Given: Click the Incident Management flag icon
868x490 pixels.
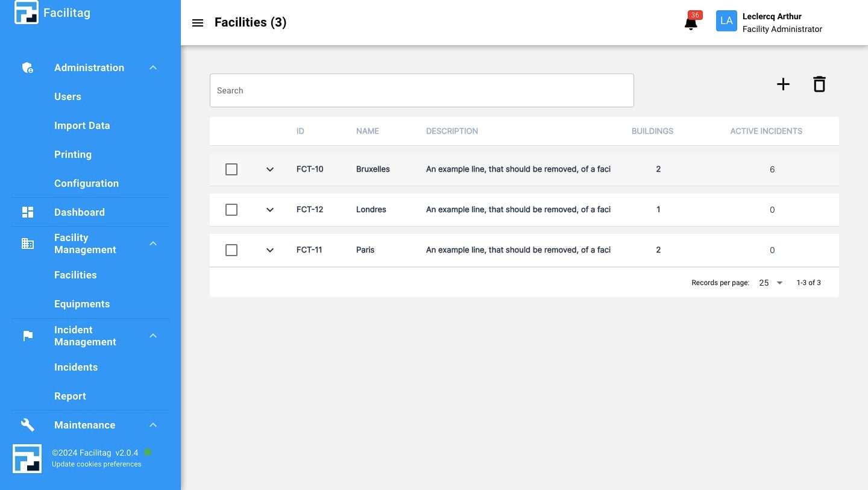Looking at the screenshot, I should tap(28, 336).
